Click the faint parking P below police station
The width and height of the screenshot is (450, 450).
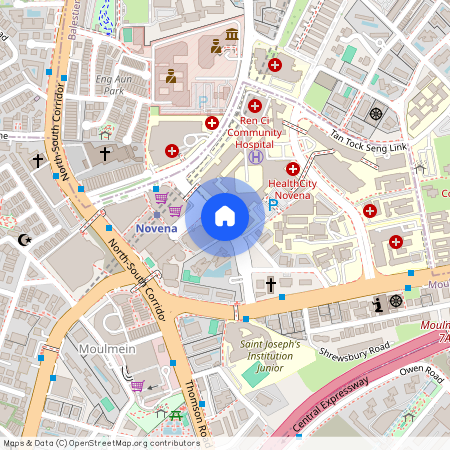point(203,102)
